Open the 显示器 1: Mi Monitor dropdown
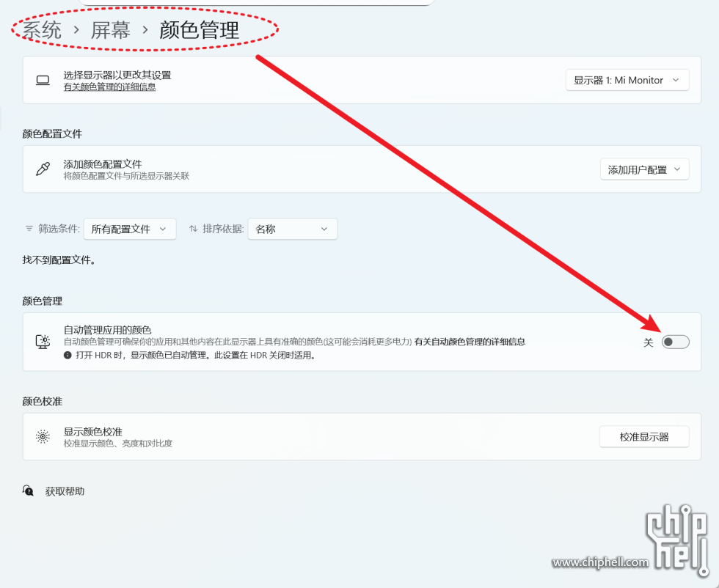This screenshot has width=719, height=588. click(627, 80)
